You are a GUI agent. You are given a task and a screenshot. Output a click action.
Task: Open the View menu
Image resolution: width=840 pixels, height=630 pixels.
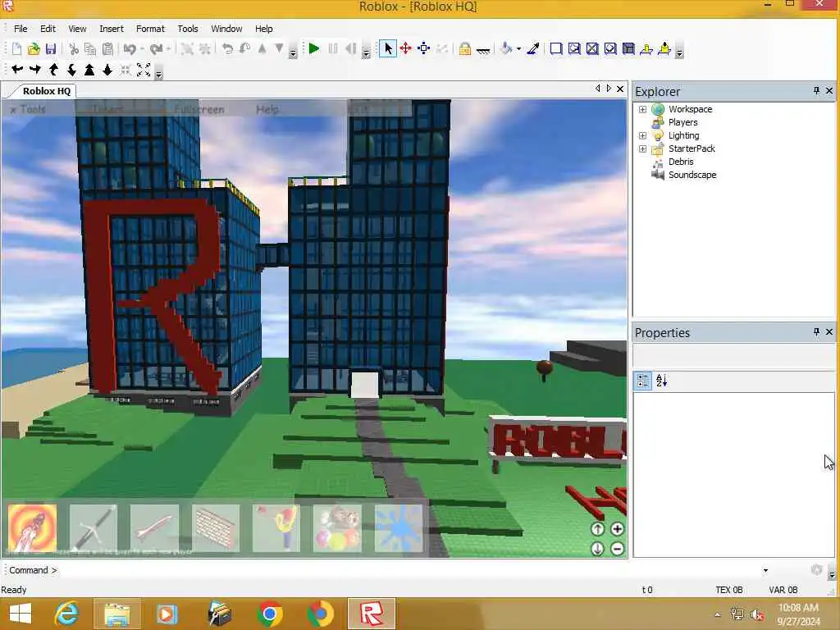(x=77, y=29)
